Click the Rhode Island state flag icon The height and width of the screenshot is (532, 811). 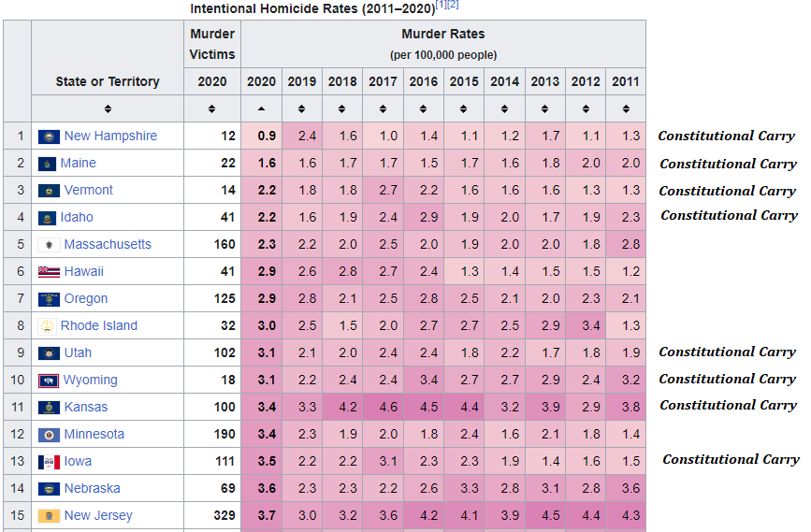(x=47, y=326)
